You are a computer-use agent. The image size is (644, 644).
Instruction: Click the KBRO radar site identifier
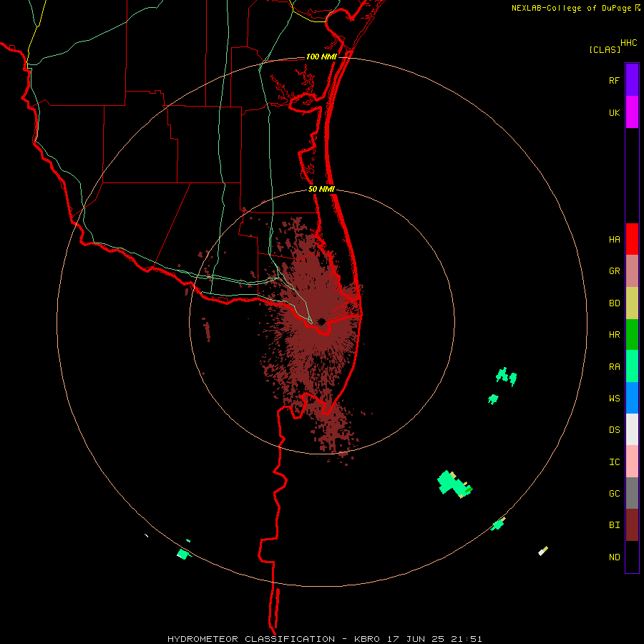click(367, 639)
